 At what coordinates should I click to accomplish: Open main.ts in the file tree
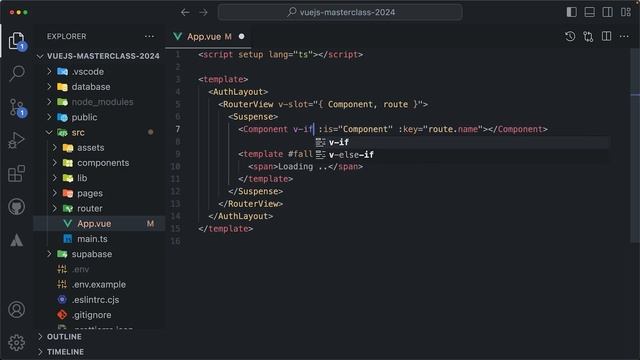(99, 239)
